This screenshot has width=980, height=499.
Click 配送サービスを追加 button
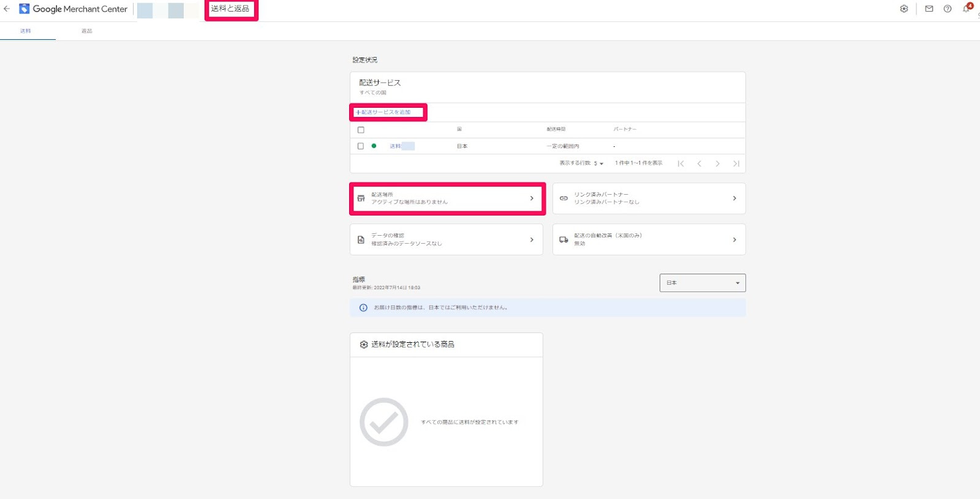386,113
